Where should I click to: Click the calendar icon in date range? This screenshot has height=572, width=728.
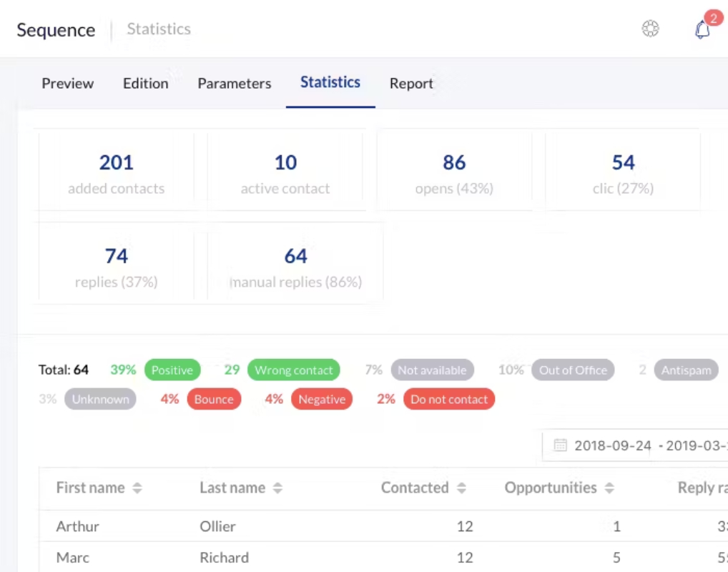pyautogui.click(x=560, y=445)
